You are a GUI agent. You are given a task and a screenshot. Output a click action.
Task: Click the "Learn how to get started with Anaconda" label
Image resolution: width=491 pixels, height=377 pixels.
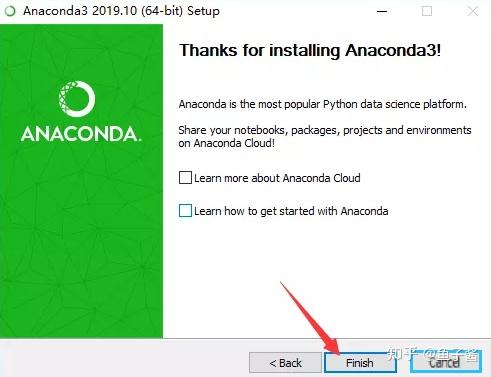(x=291, y=211)
